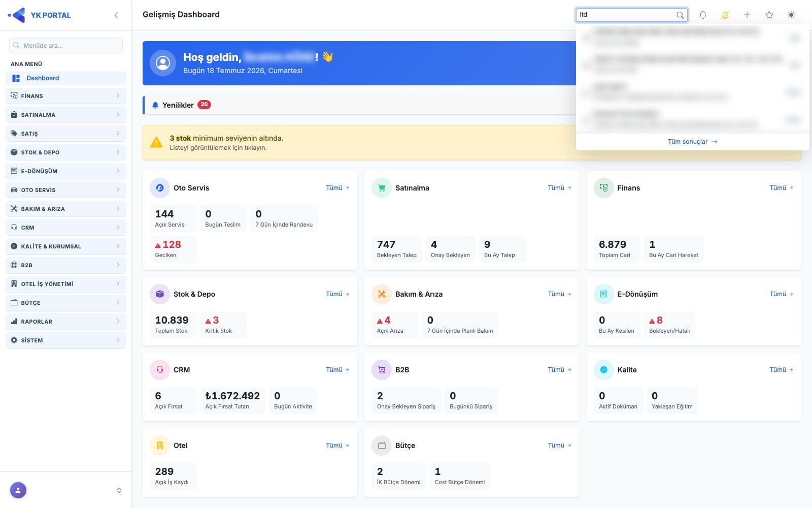Click the Otel building icon
The width and height of the screenshot is (812, 508).
(x=160, y=446)
